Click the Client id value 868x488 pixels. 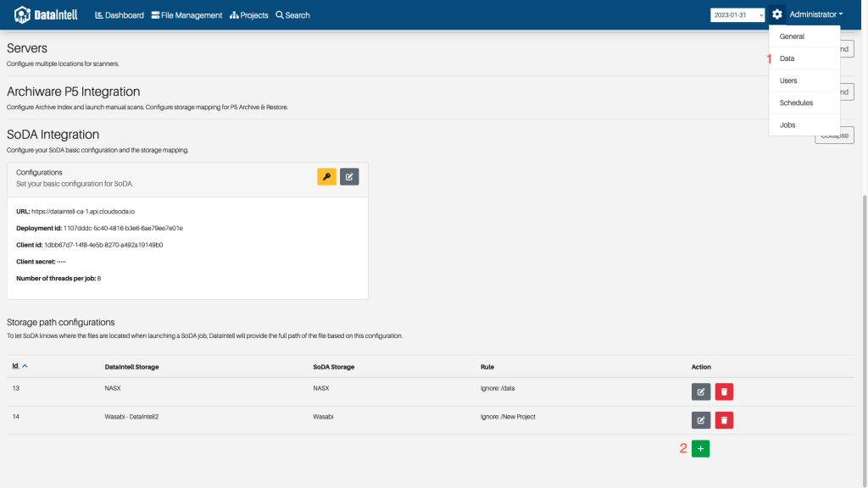coord(103,245)
